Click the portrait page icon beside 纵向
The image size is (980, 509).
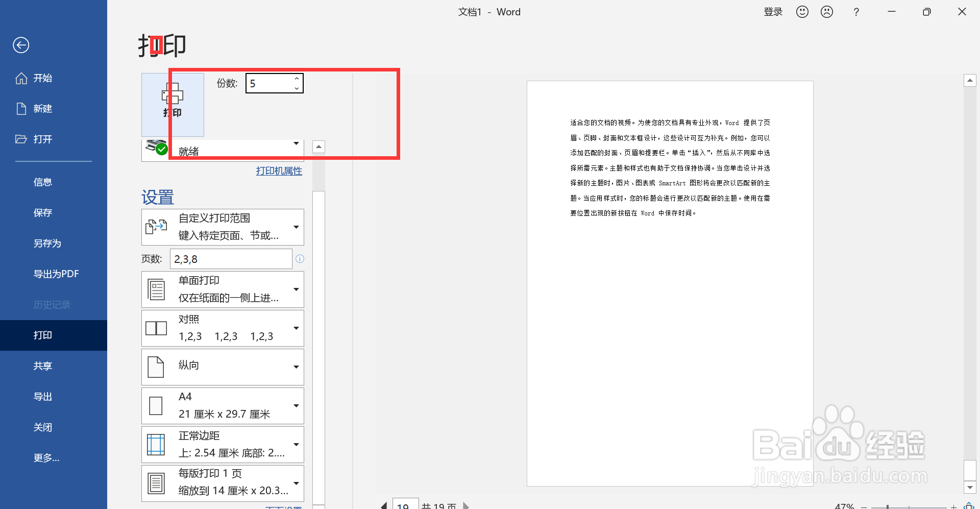point(156,367)
